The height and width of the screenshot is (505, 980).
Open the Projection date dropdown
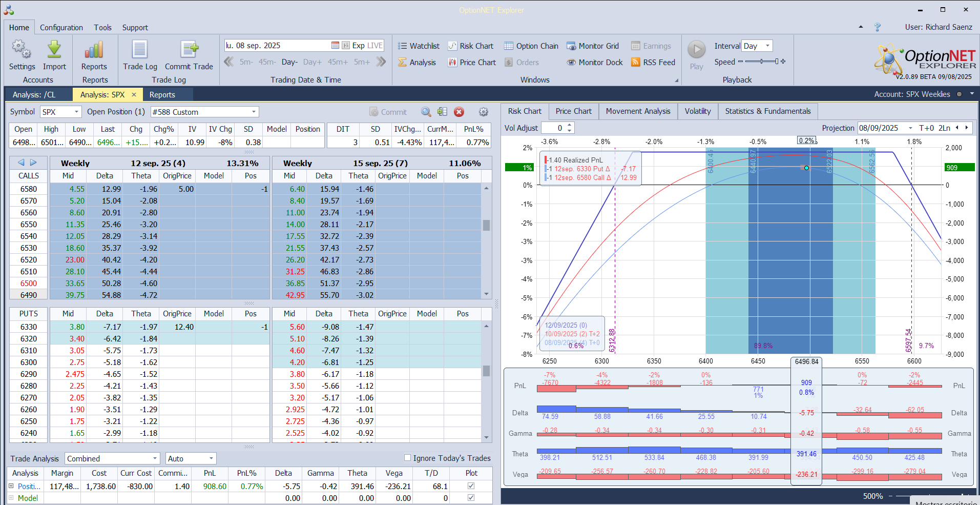coord(910,128)
